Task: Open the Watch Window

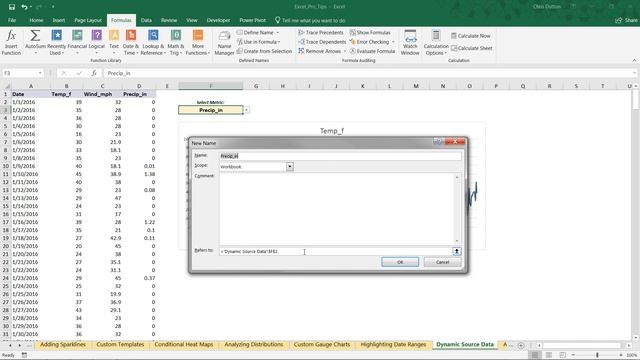Action: coord(410,42)
